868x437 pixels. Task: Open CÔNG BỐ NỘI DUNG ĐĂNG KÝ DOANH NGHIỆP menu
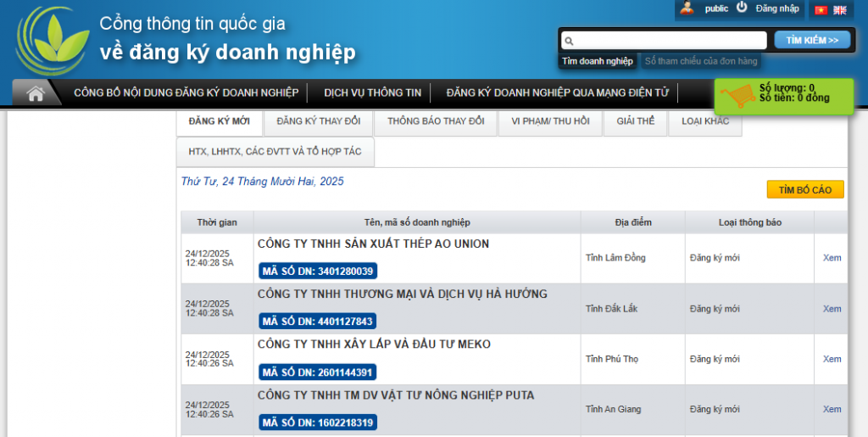186,93
